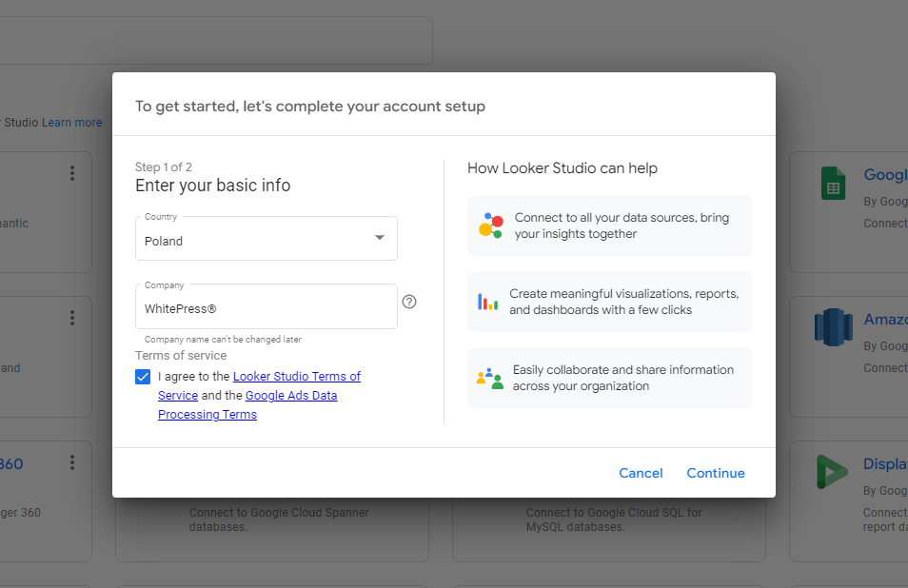Image resolution: width=908 pixels, height=588 pixels.
Task: Click the Display & Video connector icon in background
Action: (832, 472)
